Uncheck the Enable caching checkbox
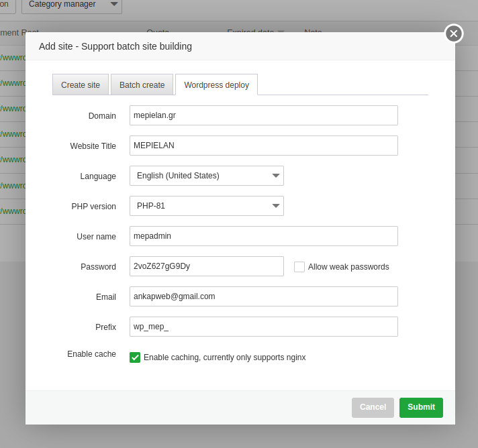The height and width of the screenshot is (448, 478). [135, 357]
